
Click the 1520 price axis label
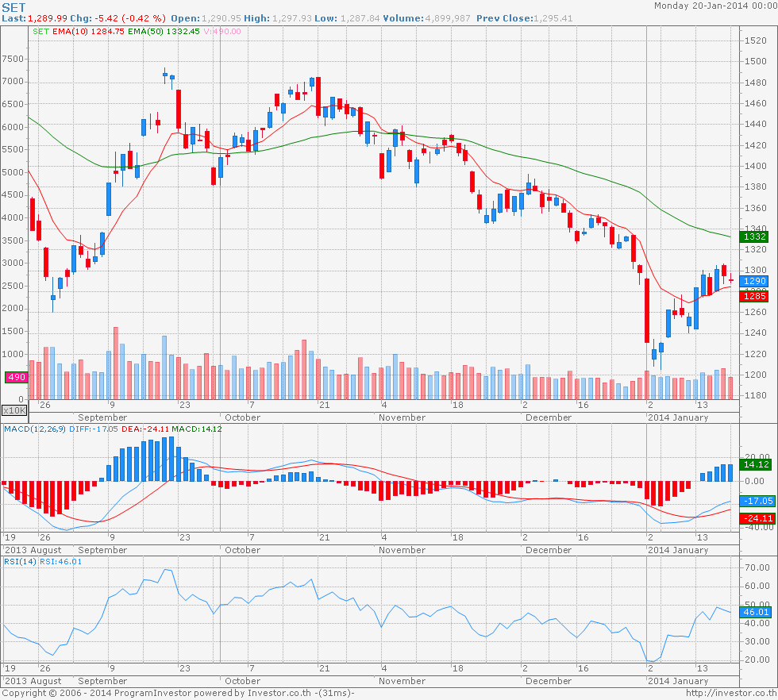755,40
